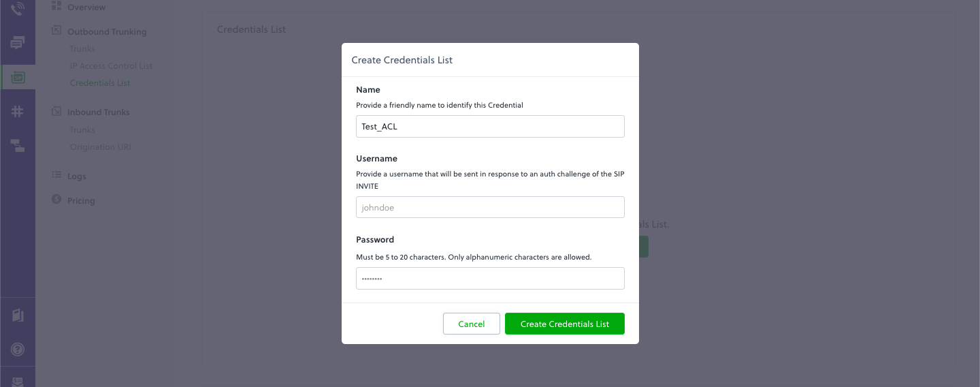Go to Overview page
980x387 pixels.
click(86, 7)
